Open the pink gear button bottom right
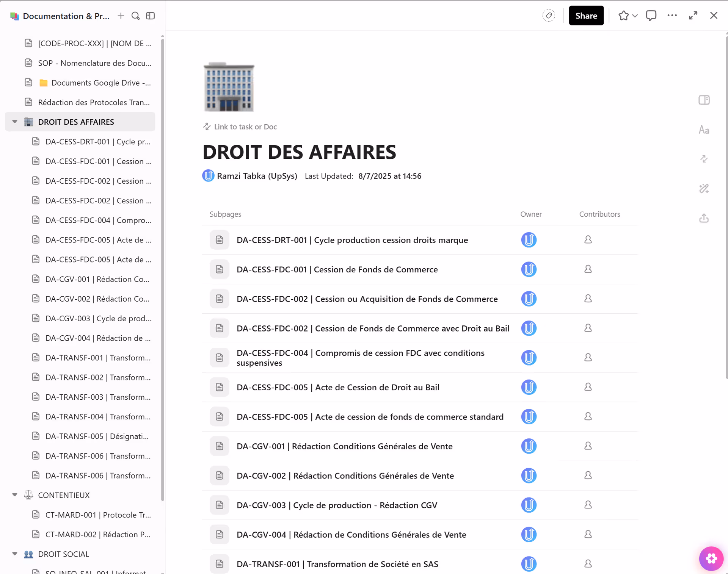The width and height of the screenshot is (728, 574). click(711, 558)
